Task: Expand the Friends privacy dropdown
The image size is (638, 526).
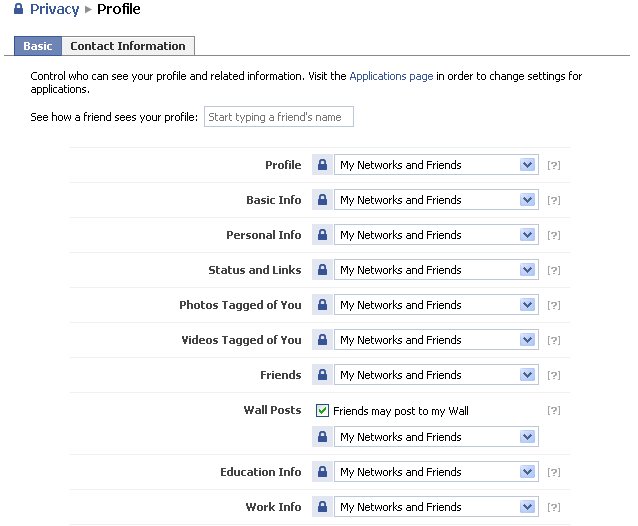Action: pyautogui.click(x=436, y=375)
